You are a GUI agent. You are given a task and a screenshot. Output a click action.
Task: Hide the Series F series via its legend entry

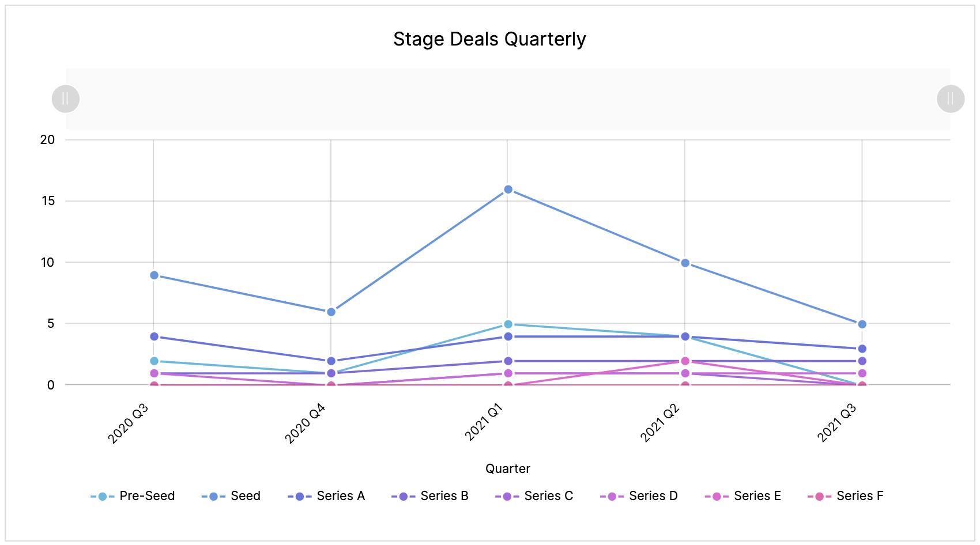(859, 495)
